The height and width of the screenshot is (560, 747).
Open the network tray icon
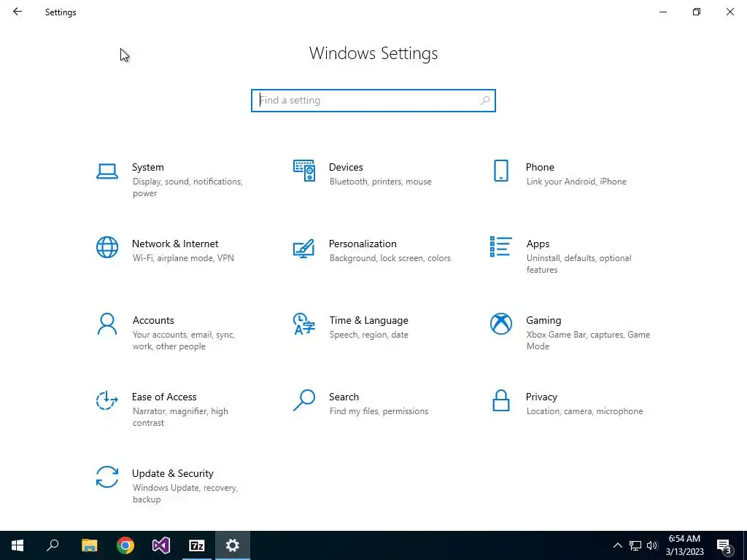click(x=635, y=545)
